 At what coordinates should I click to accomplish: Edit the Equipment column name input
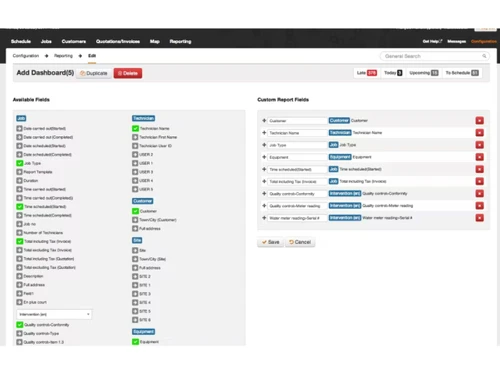297,157
